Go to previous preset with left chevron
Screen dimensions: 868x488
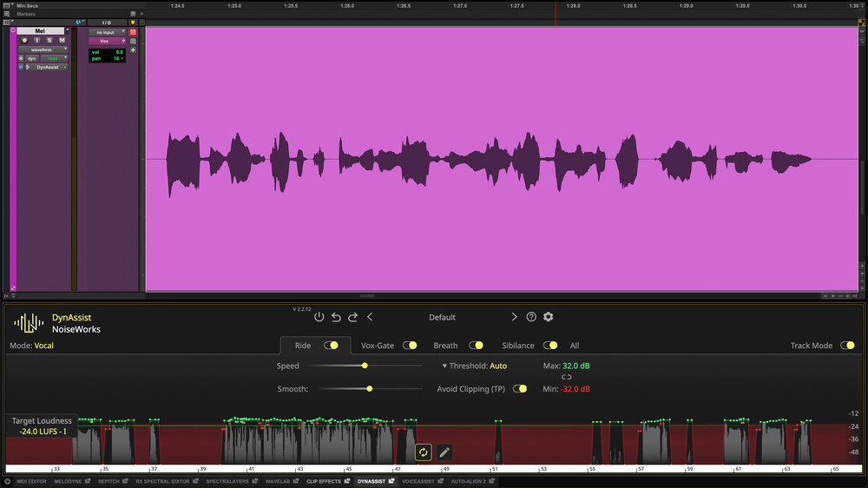tap(370, 317)
